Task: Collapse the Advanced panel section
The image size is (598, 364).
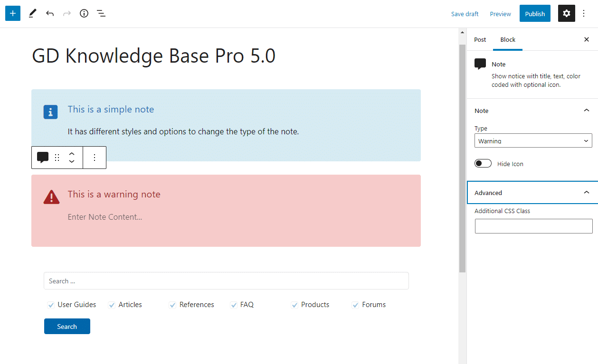Action: click(x=586, y=193)
